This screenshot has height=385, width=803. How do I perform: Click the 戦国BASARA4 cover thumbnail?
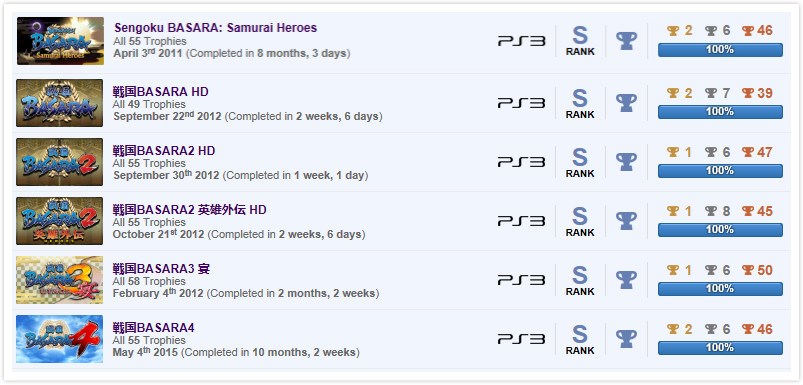pos(59,339)
